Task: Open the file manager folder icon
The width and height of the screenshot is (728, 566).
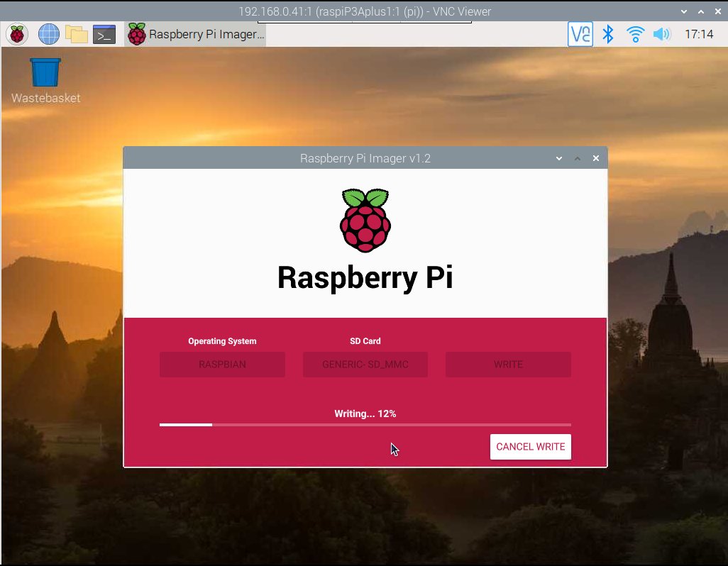Action: 77,34
